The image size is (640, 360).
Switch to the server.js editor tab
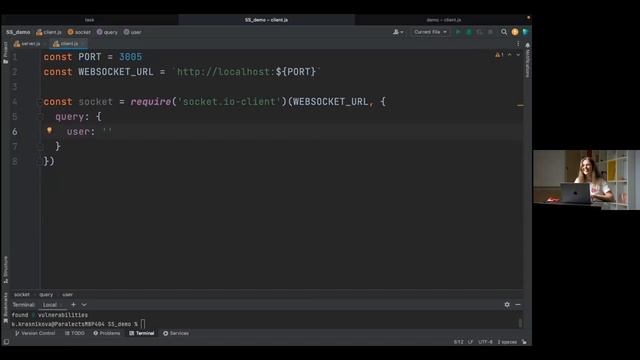(x=27, y=44)
